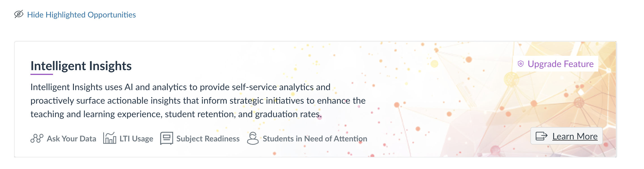Screen dimensions: 644x169
Task: Hide Highlighted Opportunities text link
Action: pos(81,15)
